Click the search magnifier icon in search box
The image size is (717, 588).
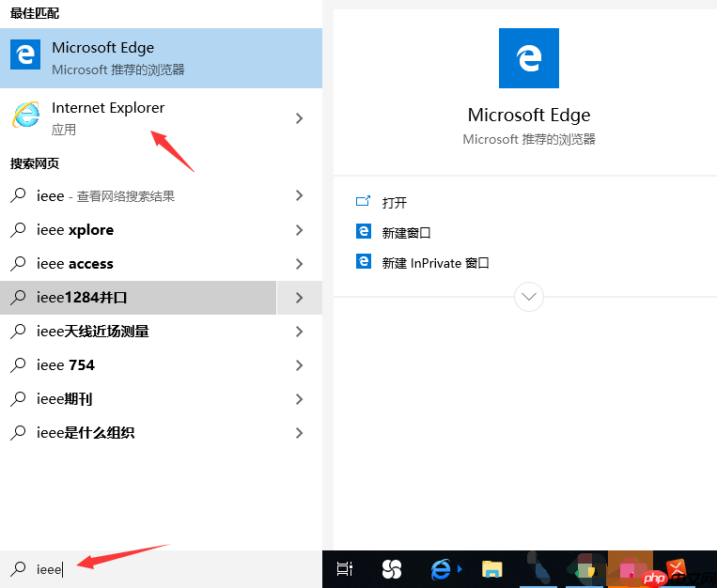pyautogui.click(x=18, y=568)
